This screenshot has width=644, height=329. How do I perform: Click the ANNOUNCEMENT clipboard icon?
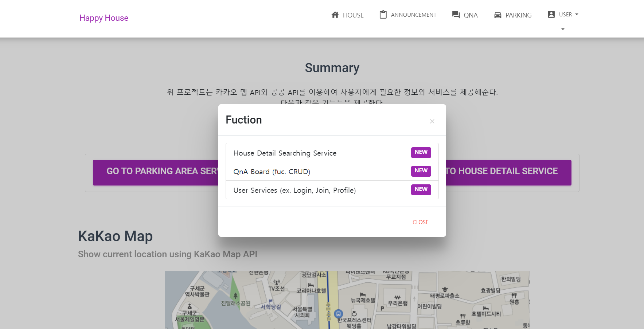click(383, 15)
